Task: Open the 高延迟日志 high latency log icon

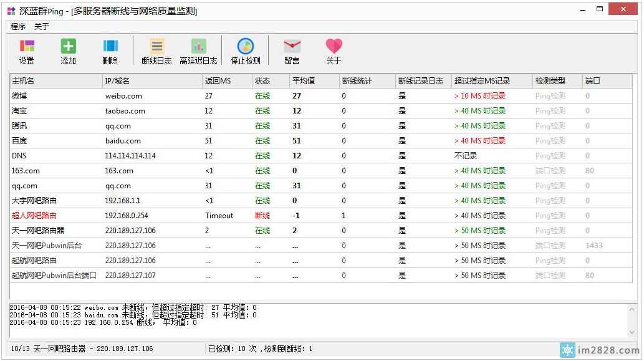Action: click(198, 51)
